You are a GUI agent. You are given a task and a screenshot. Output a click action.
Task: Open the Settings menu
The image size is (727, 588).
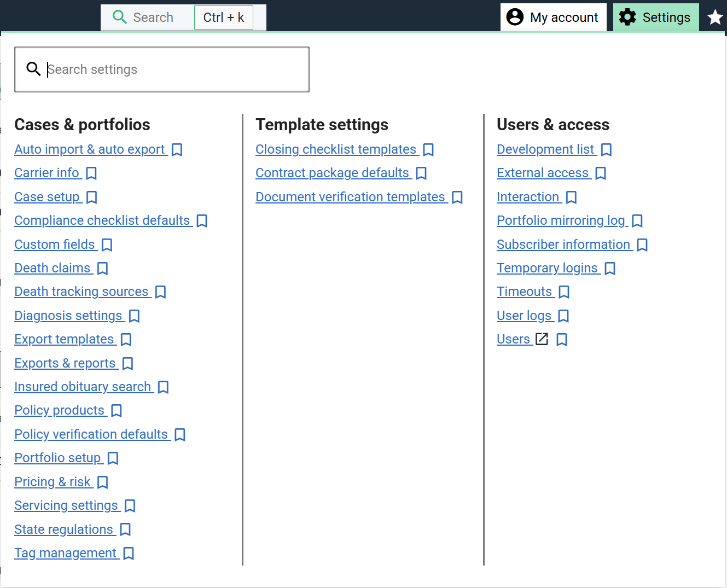click(x=655, y=18)
